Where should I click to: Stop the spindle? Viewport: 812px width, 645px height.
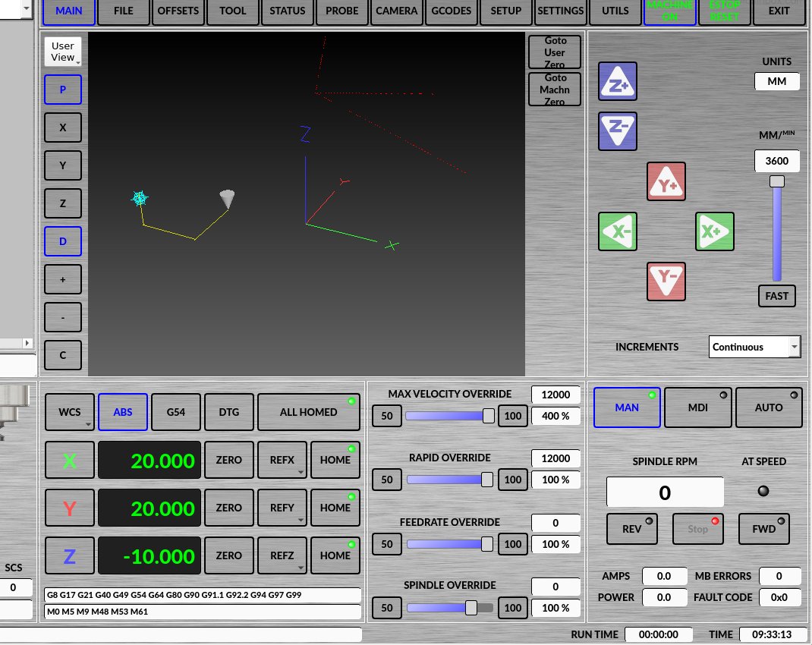(697, 529)
